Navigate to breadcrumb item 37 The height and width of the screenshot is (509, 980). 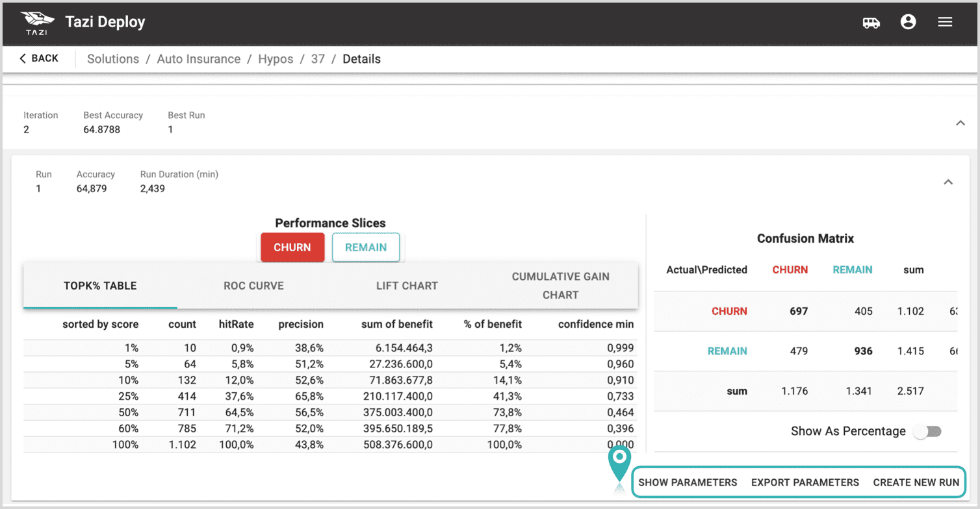[x=318, y=59]
